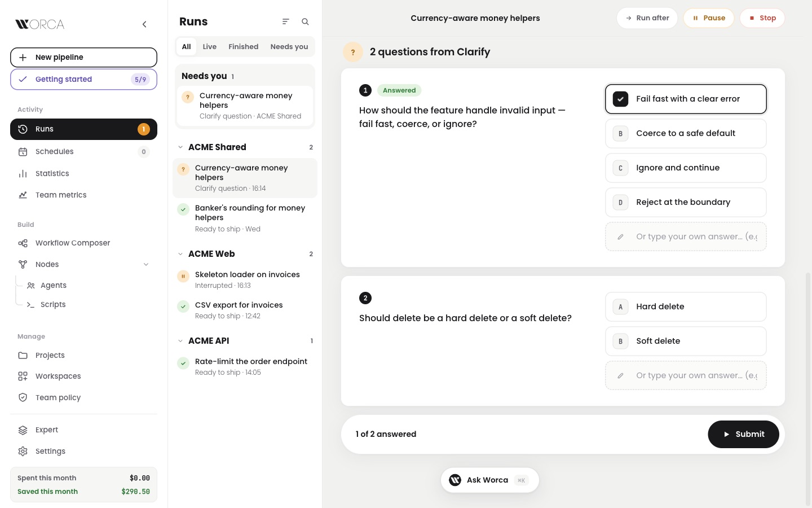Pause the current run
The image size is (812, 508).
pos(709,18)
